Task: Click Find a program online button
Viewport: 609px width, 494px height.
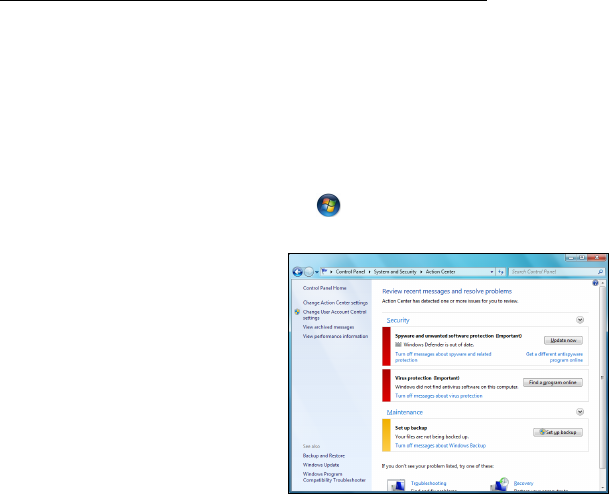Action: (553, 383)
